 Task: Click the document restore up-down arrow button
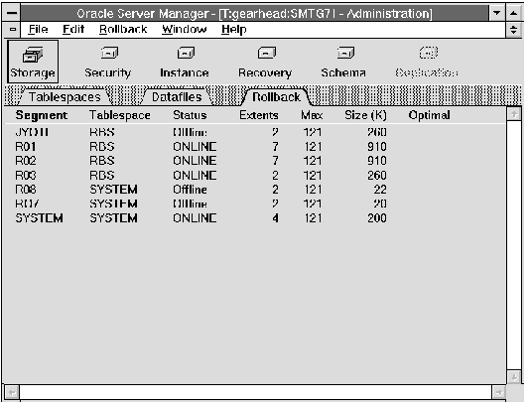pyautogui.click(x=514, y=30)
